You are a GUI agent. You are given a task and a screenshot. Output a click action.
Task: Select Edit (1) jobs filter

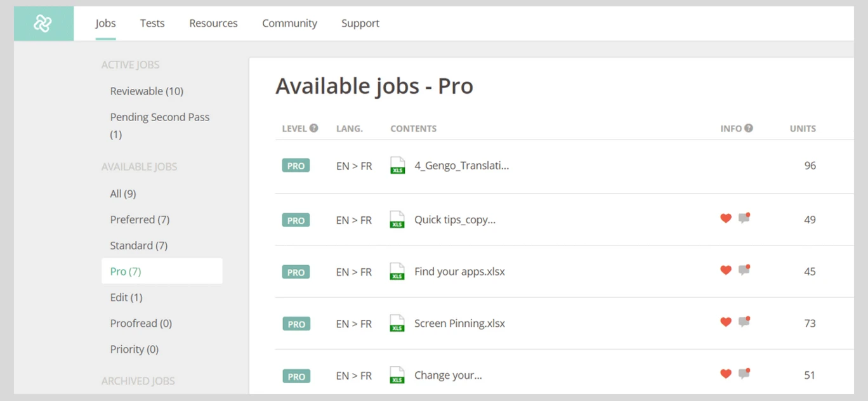(126, 298)
